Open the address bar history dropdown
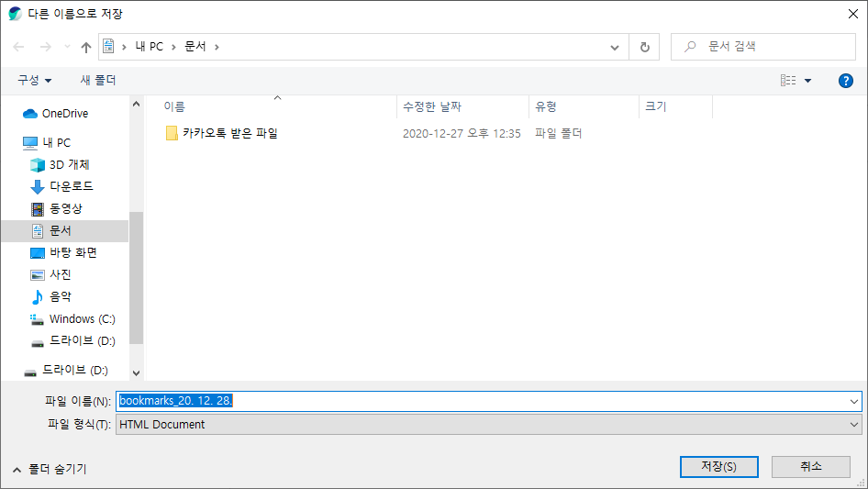868x489 pixels. coord(615,47)
